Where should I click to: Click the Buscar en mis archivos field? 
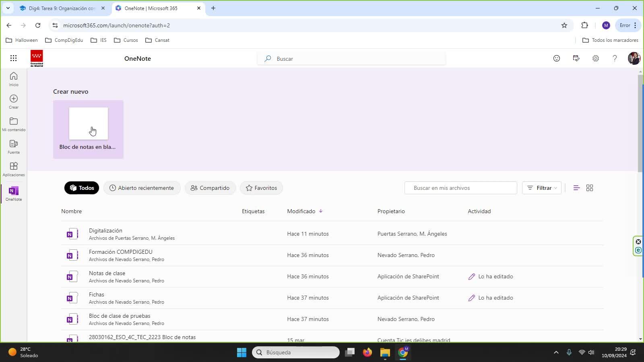[460, 188]
